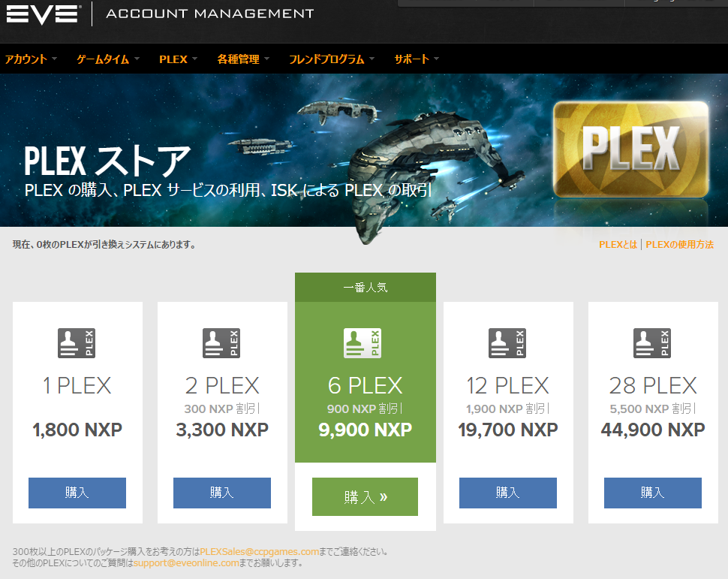Click the 2 PLEX card icon
Image resolution: width=728 pixels, height=579 pixels.
[221, 343]
